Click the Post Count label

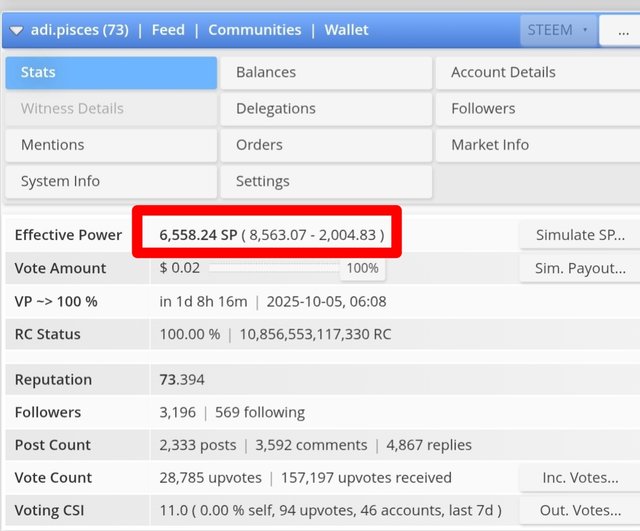point(53,445)
